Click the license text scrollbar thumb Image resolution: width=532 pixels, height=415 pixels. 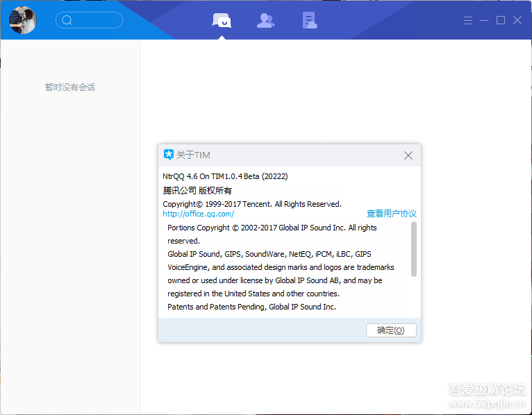[x=414, y=249]
